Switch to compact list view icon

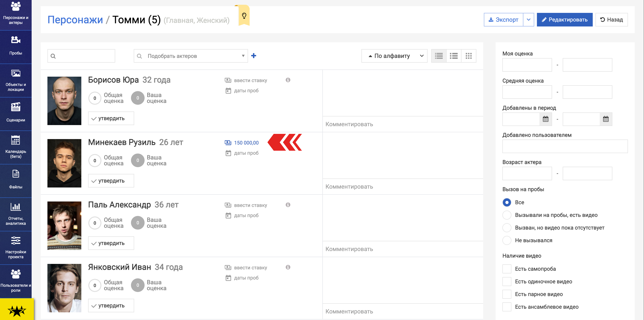click(x=454, y=56)
